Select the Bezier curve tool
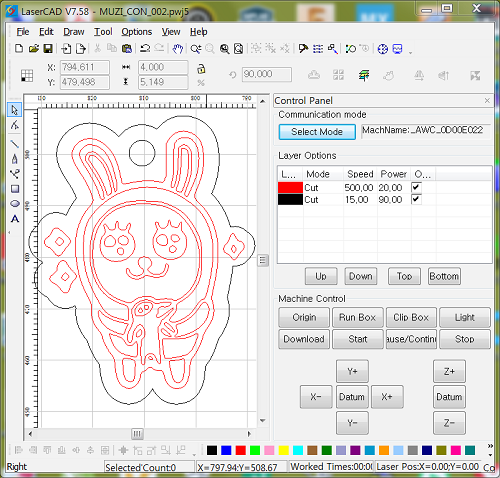The height and width of the screenshot is (478, 500). (x=15, y=174)
